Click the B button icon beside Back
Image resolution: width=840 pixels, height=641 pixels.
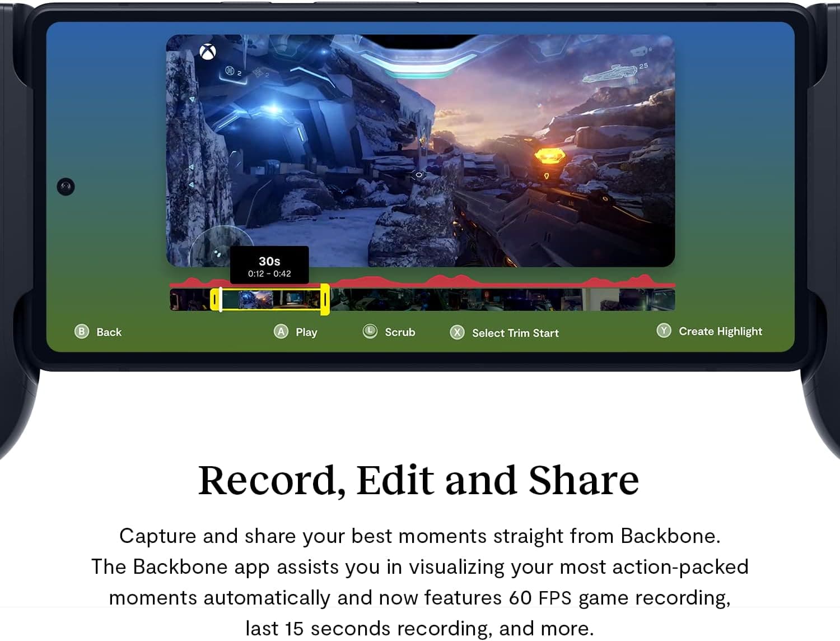(x=82, y=331)
